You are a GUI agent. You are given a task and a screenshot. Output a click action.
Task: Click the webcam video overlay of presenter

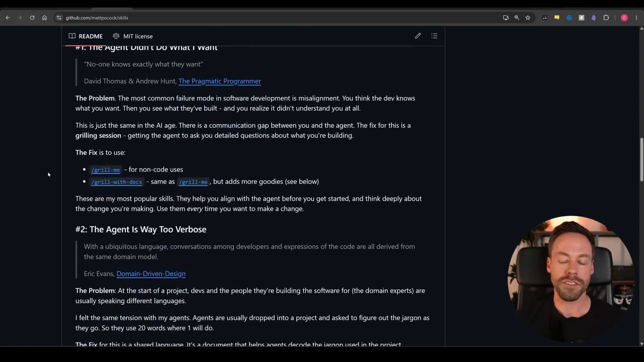tap(571, 279)
